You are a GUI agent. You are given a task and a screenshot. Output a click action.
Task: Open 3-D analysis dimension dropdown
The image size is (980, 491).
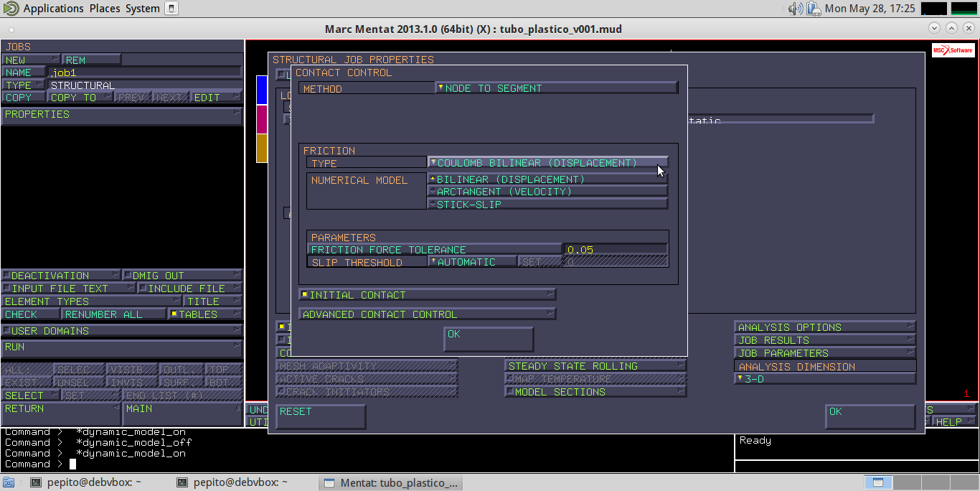825,379
